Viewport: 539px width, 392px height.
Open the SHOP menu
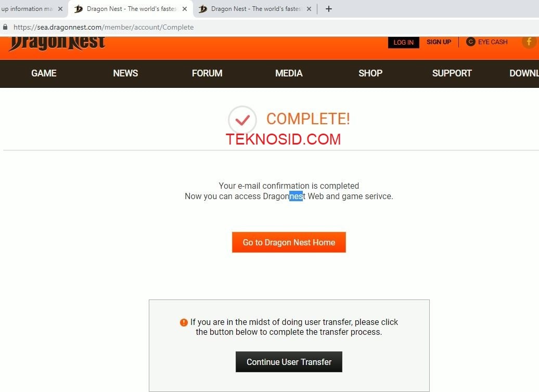coord(370,73)
